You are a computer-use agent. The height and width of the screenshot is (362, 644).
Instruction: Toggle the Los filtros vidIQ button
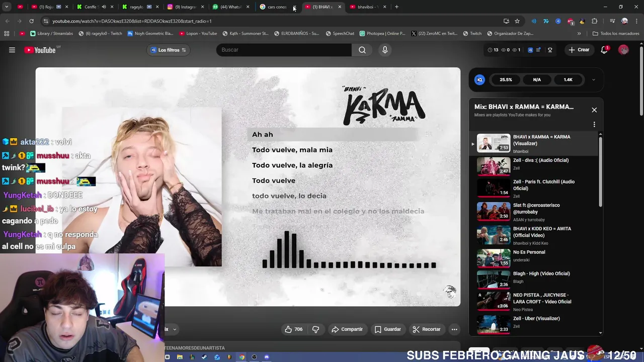169,50
